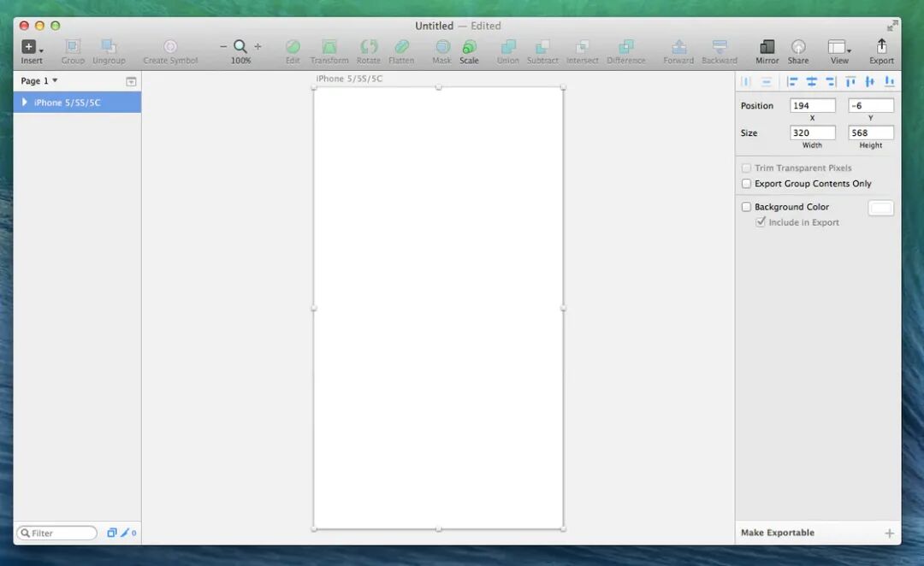This screenshot has height=566, width=924.
Task: Click the magnifier zoom icon
Action: [x=240, y=46]
